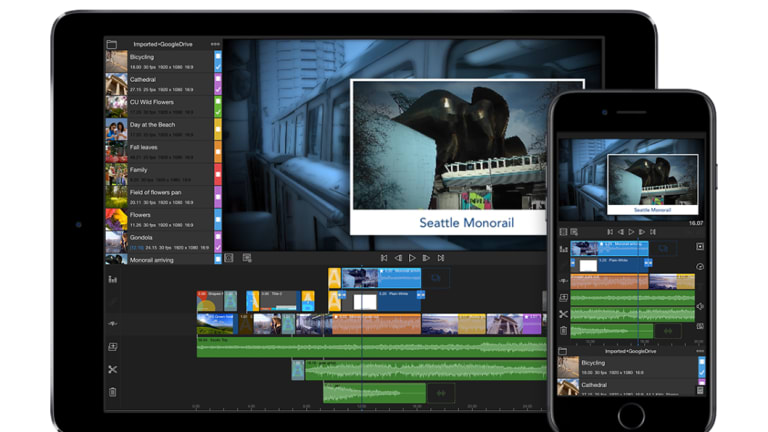Image resolution: width=768 pixels, height=432 pixels.
Task: Tap the waveform link icon on iPad sidebar
Action: [x=113, y=324]
